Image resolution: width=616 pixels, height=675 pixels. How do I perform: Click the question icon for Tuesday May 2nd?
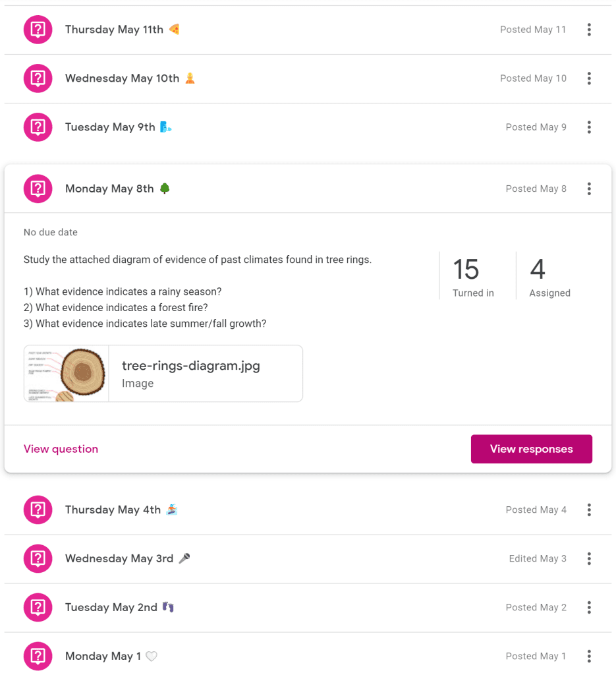(x=38, y=607)
